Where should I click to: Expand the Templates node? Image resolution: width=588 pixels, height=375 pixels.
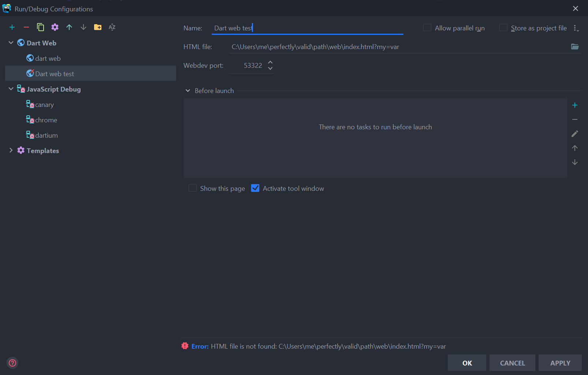click(x=11, y=151)
